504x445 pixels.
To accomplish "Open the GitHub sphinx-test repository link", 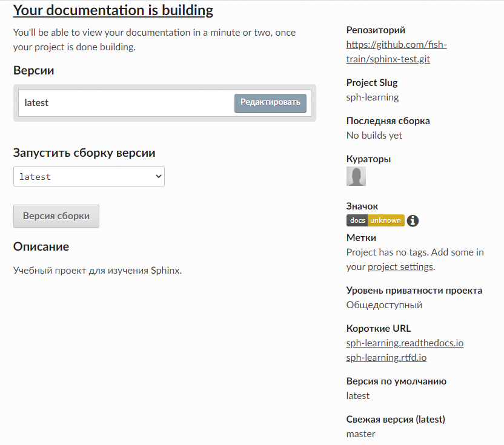I will tap(396, 51).
